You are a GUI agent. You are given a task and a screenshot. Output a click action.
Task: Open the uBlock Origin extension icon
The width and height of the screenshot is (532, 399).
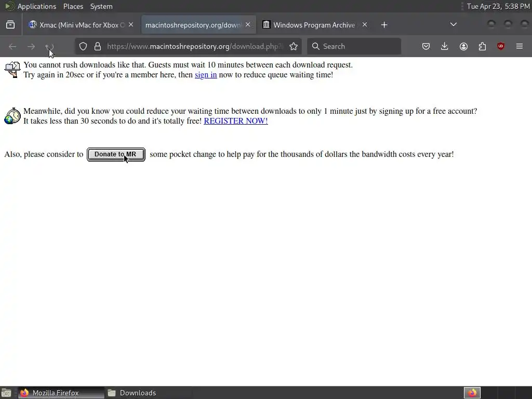501,46
